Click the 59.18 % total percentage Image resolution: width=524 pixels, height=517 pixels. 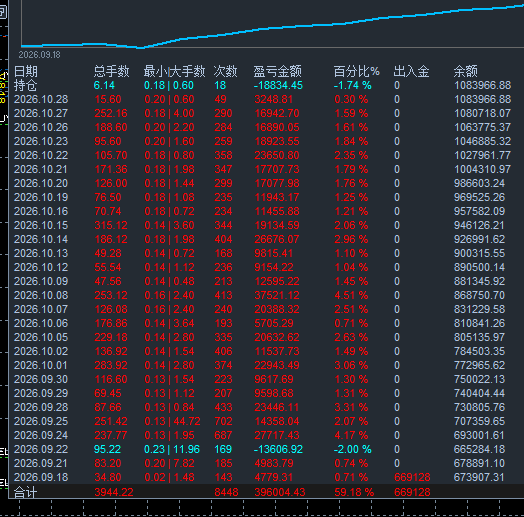(x=354, y=492)
